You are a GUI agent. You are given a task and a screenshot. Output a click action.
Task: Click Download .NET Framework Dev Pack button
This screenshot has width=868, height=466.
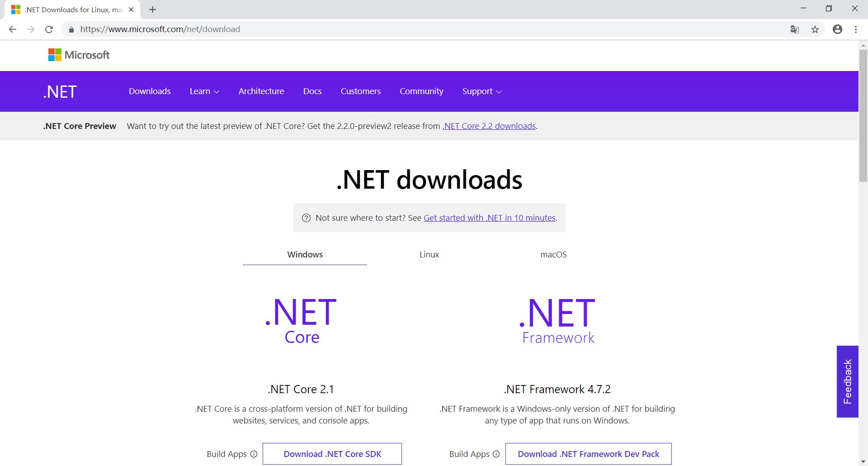[588, 454]
